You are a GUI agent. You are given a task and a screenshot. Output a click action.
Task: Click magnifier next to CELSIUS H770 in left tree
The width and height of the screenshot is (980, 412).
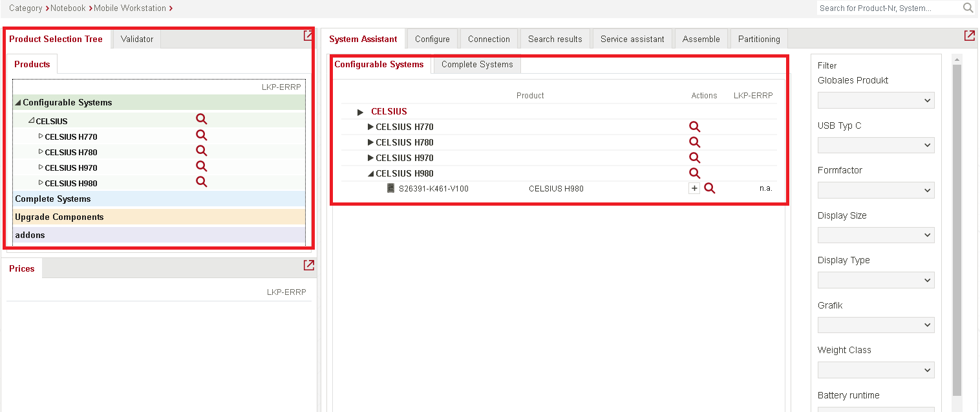(202, 135)
